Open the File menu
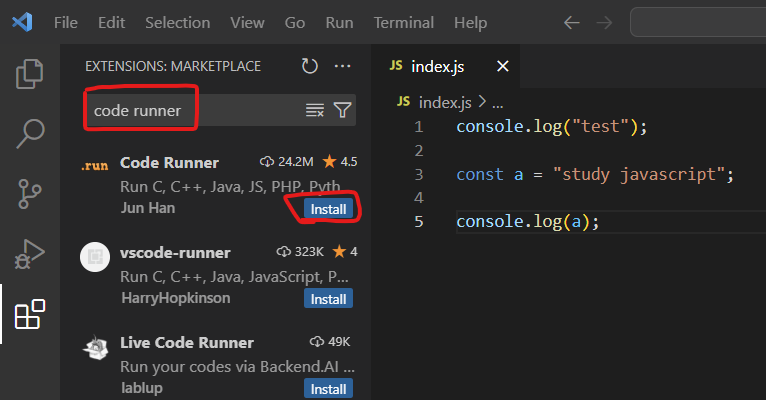 (65, 22)
